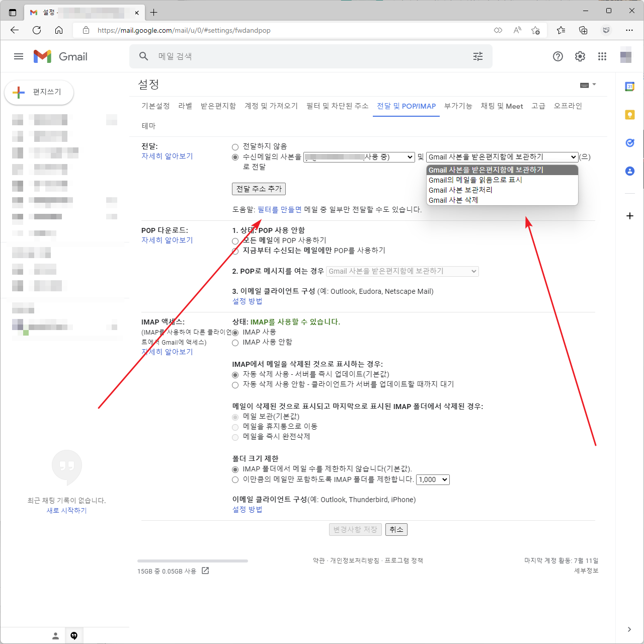Refresh the browser page
644x644 pixels.
(37, 30)
